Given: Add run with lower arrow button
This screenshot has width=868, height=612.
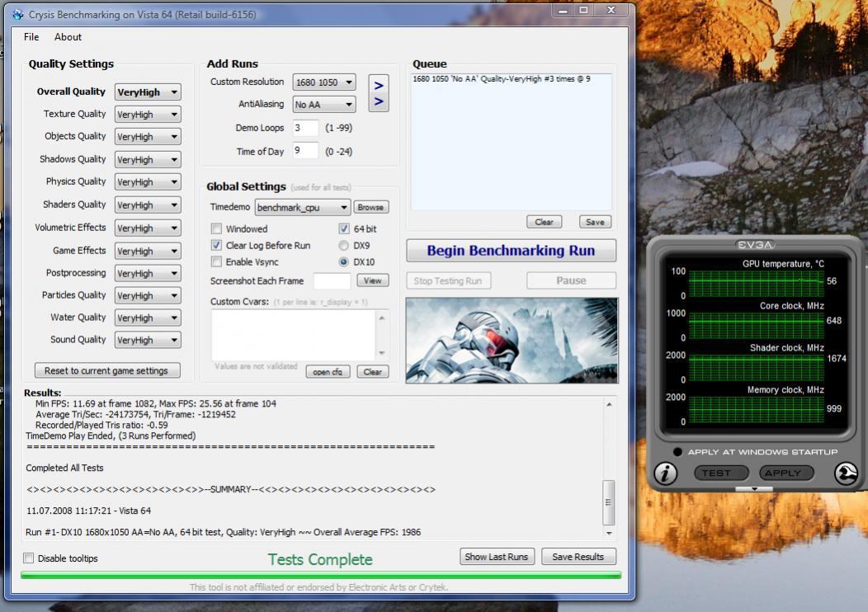Looking at the screenshot, I should click(x=379, y=101).
